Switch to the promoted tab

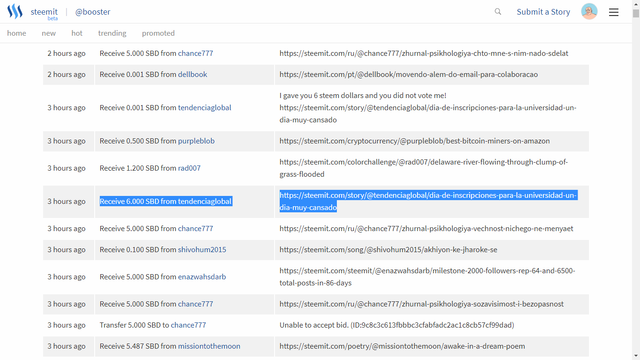[x=158, y=33]
